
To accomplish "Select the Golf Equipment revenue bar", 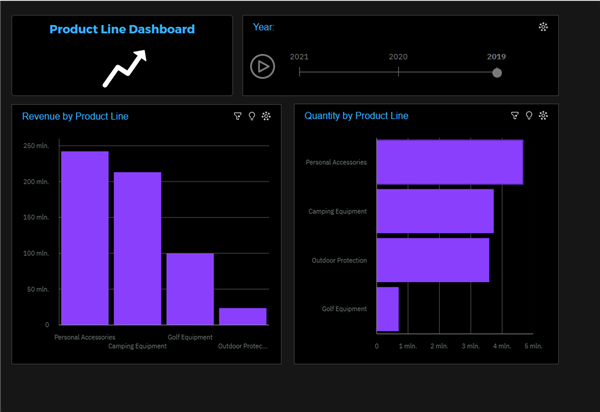I will tap(190, 289).
